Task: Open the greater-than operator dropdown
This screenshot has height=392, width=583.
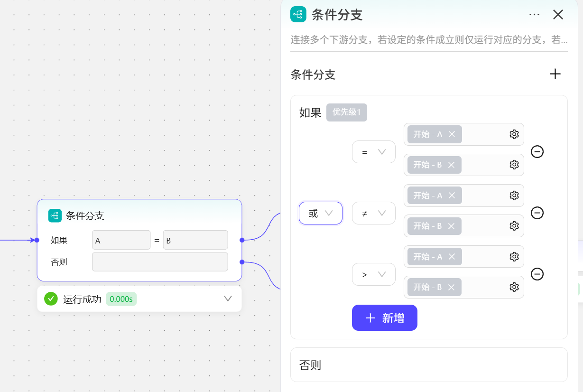Action: pyautogui.click(x=373, y=274)
